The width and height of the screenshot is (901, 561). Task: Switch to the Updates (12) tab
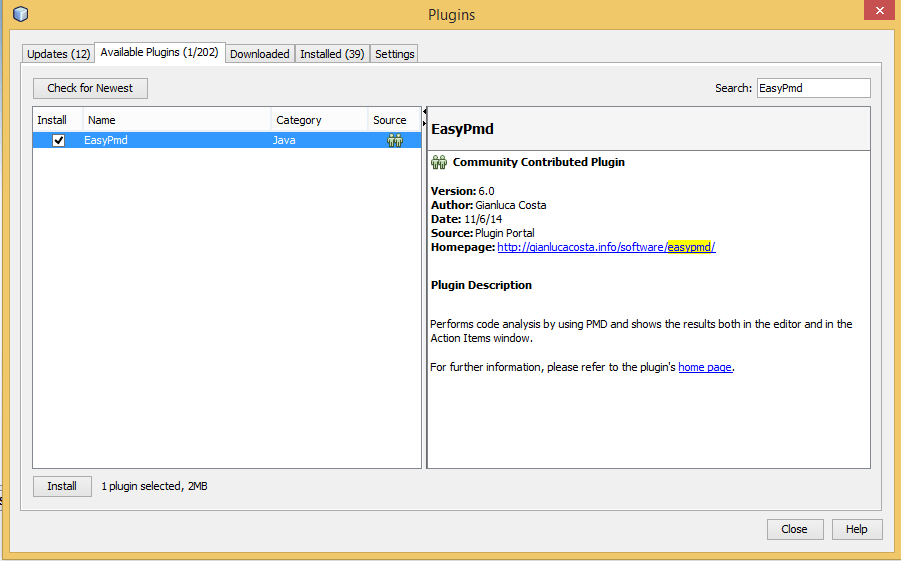click(59, 54)
